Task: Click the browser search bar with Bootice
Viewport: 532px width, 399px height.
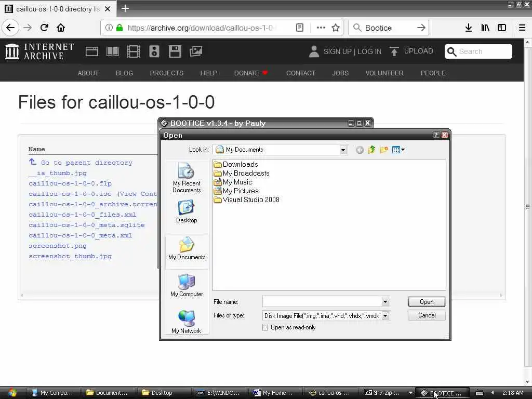Action: click(389, 28)
